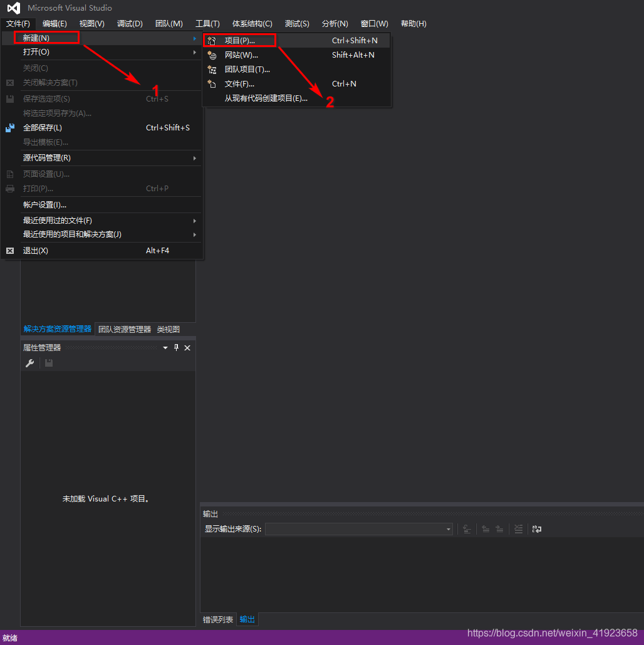This screenshot has width=644, height=645.
Task: Open the 编辑(E) menu
Action: pos(55,23)
